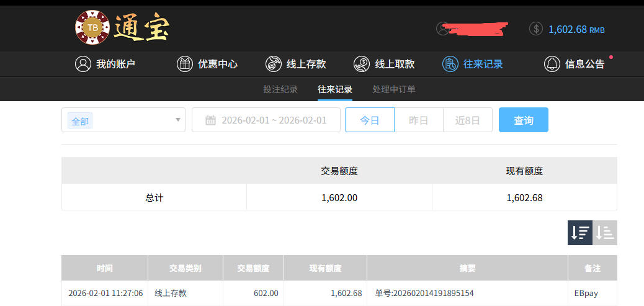Sort records in descending order

(580, 233)
